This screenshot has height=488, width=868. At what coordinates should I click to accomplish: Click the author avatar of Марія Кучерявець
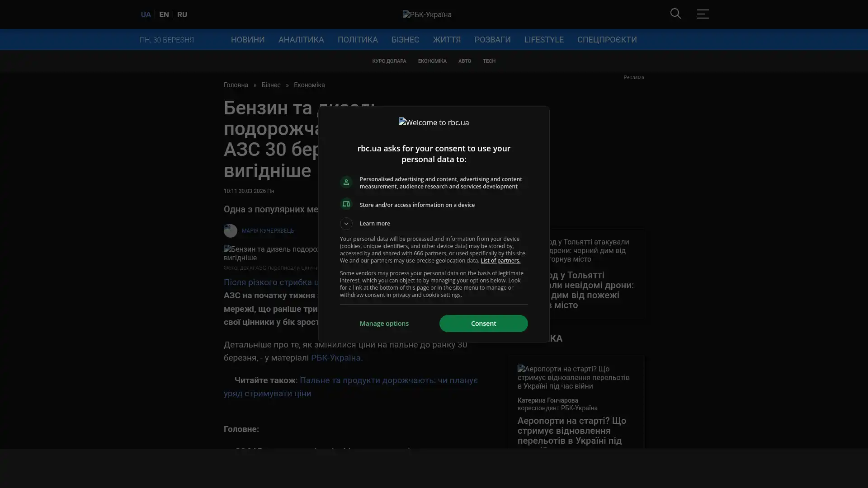coord(230,231)
